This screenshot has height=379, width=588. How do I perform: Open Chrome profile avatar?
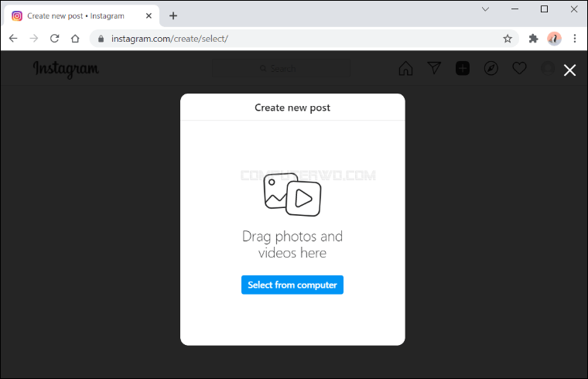tap(554, 38)
